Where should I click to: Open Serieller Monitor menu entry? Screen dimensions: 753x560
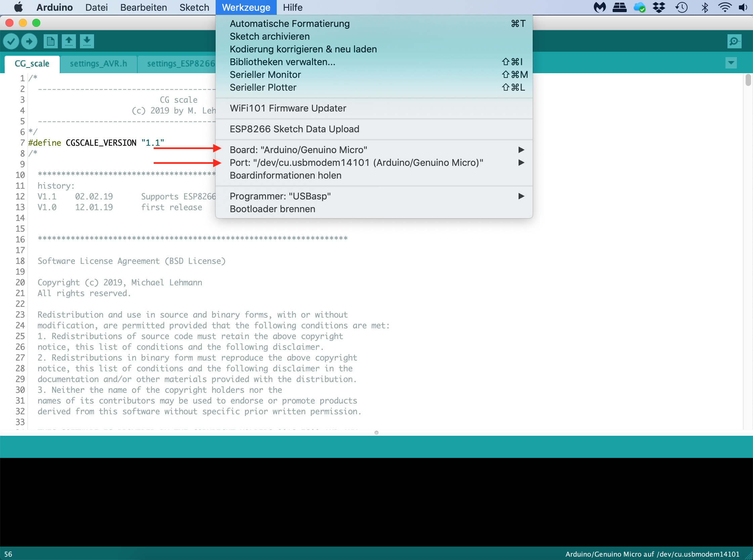coord(374,75)
